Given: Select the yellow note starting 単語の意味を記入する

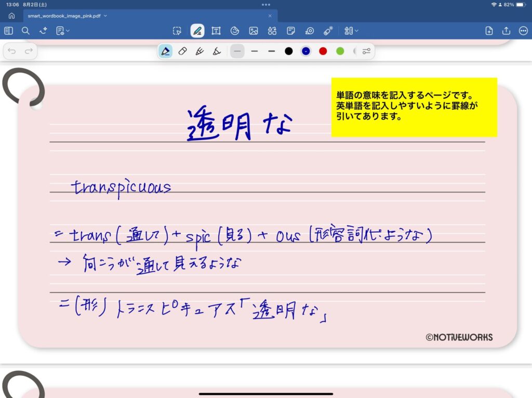Looking at the screenshot, I should 414,107.
